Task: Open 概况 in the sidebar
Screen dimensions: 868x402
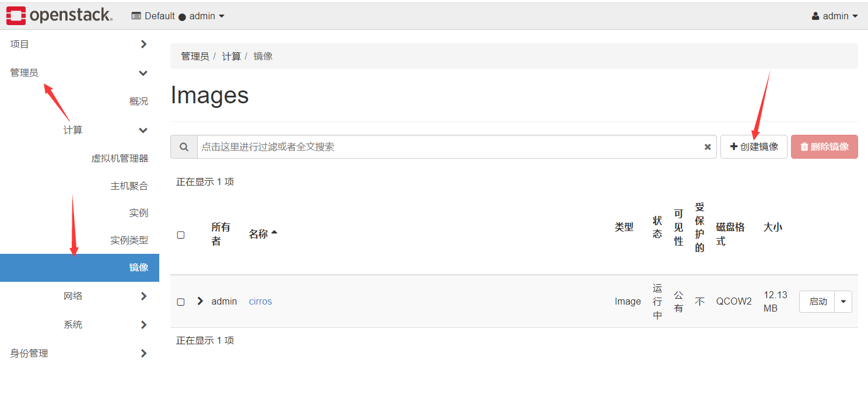Action: (139, 102)
